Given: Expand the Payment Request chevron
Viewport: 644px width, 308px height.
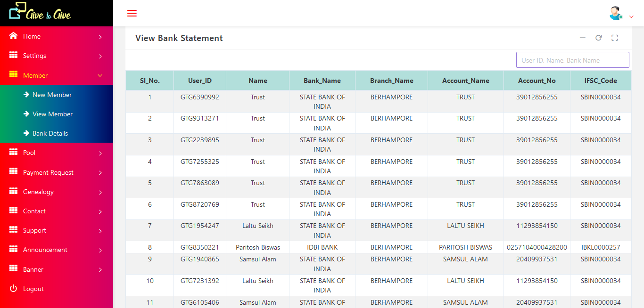Looking at the screenshot, I should (x=100, y=173).
